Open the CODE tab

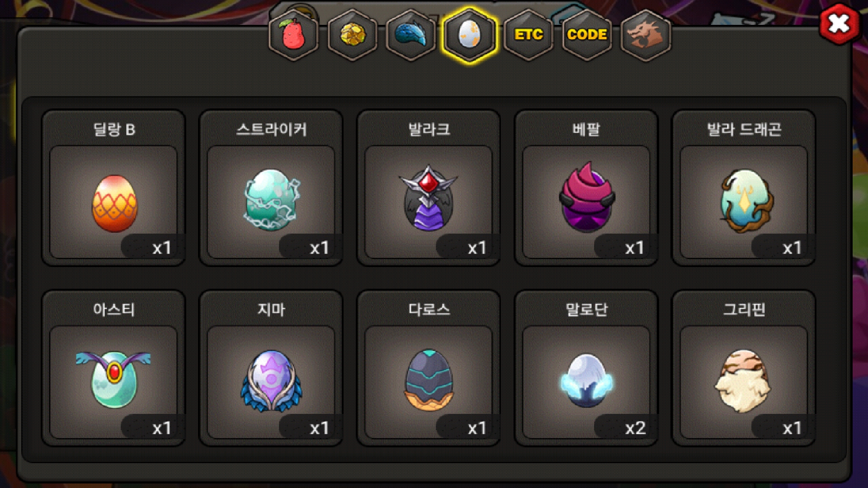click(x=587, y=35)
